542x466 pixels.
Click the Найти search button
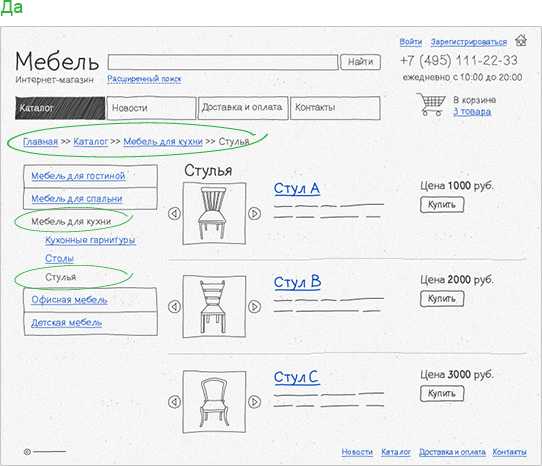pyautogui.click(x=361, y=62)
